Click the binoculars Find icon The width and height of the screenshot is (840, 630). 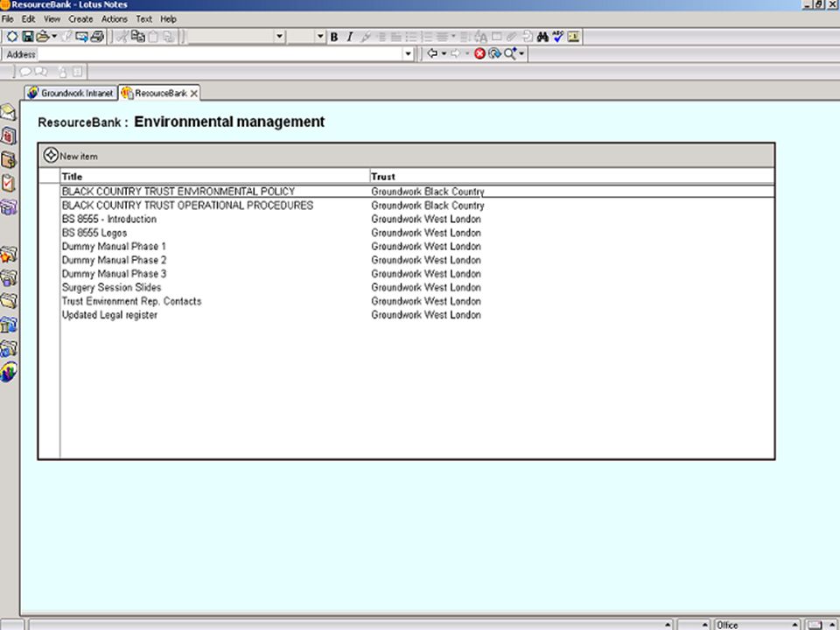(x=542, y=37)
